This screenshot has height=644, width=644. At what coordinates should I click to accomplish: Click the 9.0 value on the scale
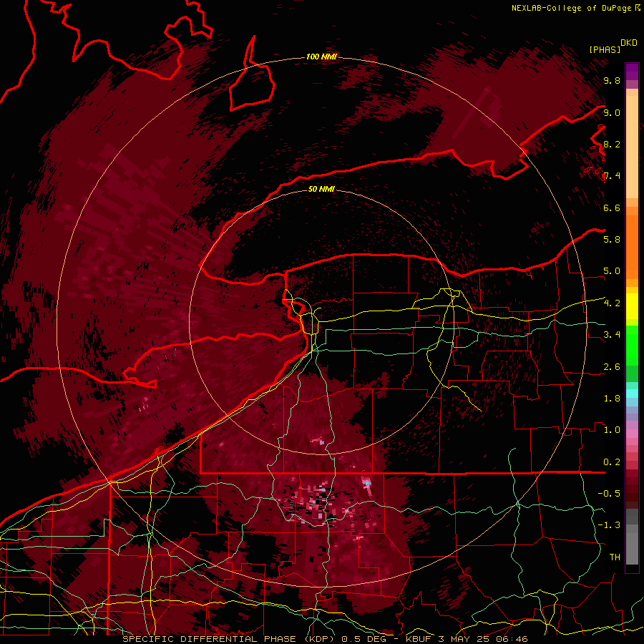click(x=612, y=113)
